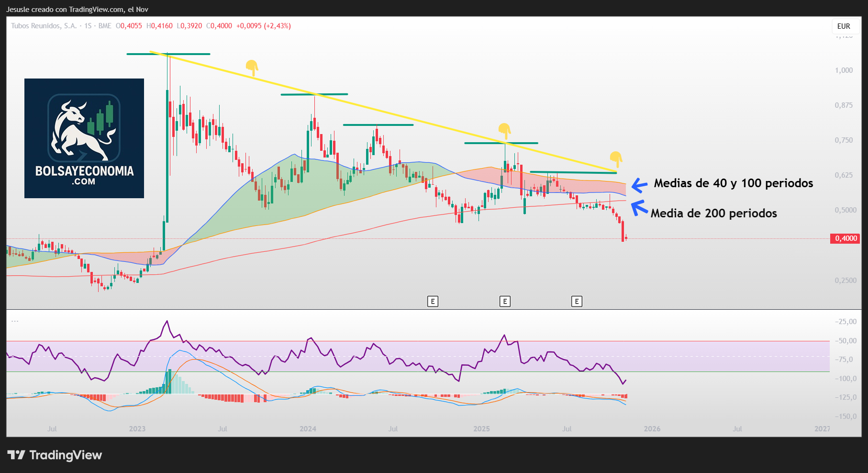Click the BOLSAYECONOMIA.COM logo image
The width and height of the screenshot is (868, 473).
pos(84,138)
